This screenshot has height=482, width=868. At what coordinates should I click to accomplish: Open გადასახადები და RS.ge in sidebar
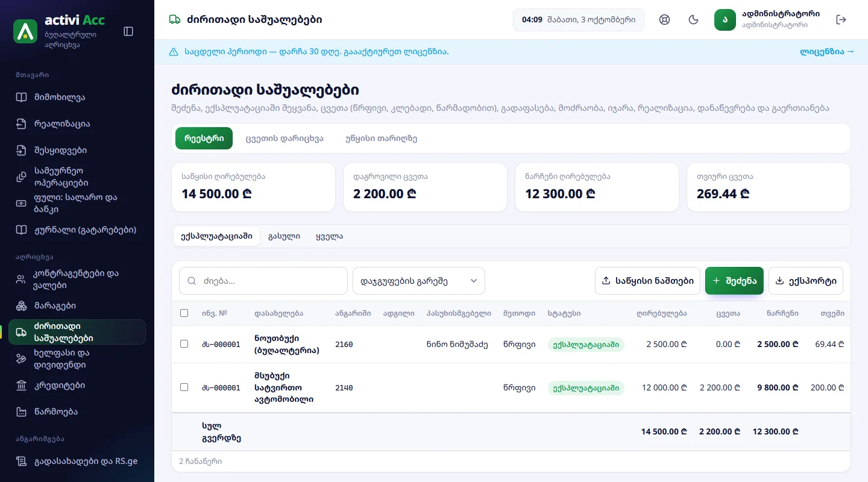pyautogui.click(x=77, y=461)
